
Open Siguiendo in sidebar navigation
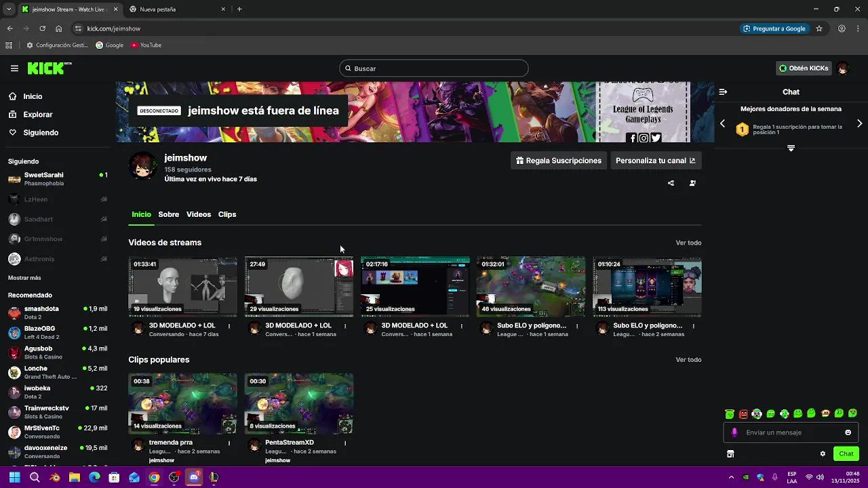[x=41, y=133]
